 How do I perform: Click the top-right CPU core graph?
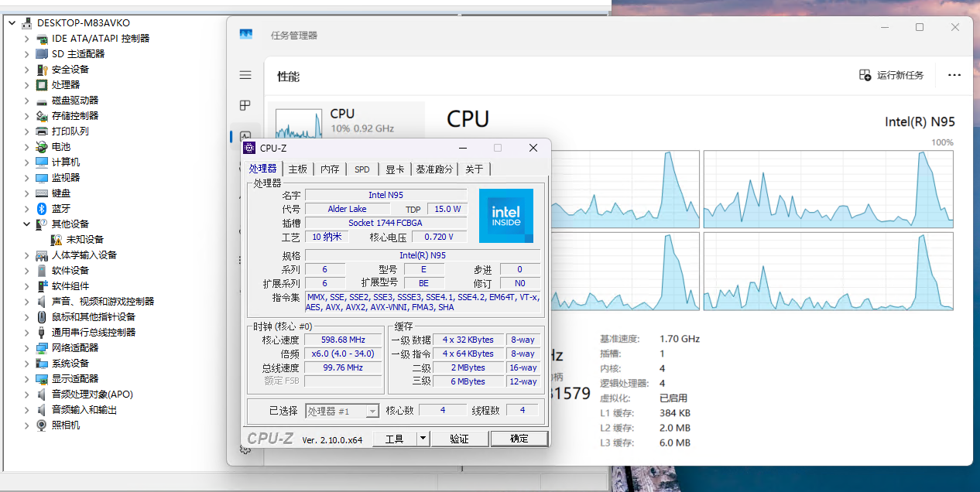[x=828, y=189]
